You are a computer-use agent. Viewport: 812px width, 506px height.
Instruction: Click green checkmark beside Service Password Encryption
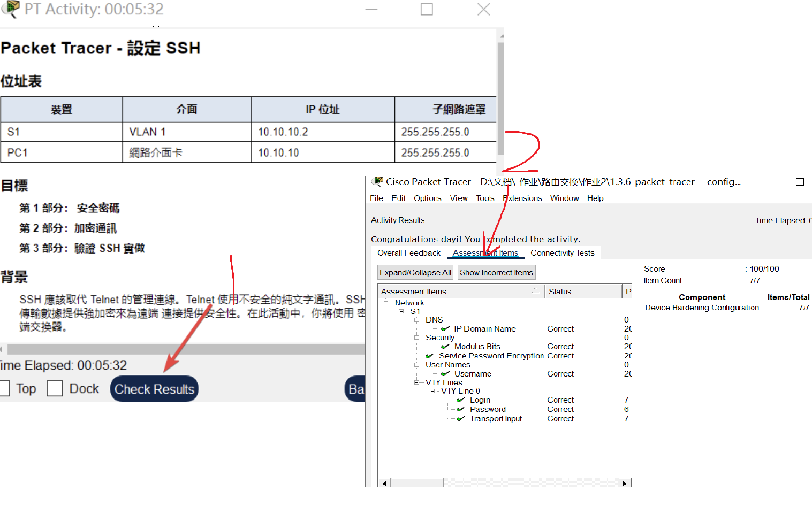pos(430,356)
